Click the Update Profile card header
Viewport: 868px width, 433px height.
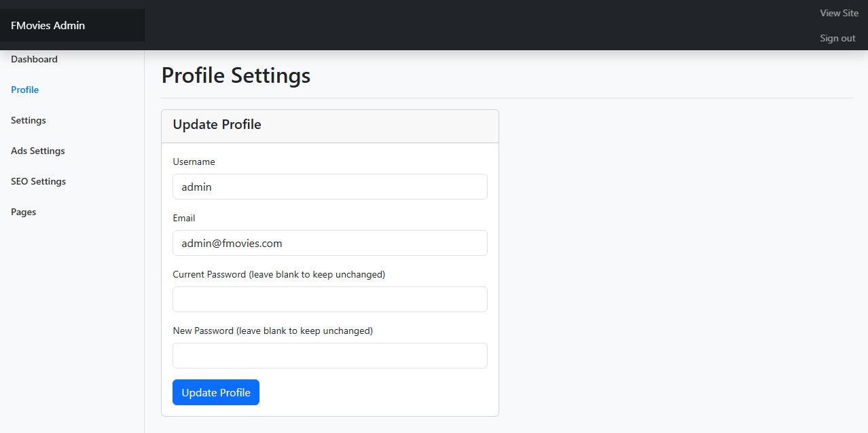point(217,125)
